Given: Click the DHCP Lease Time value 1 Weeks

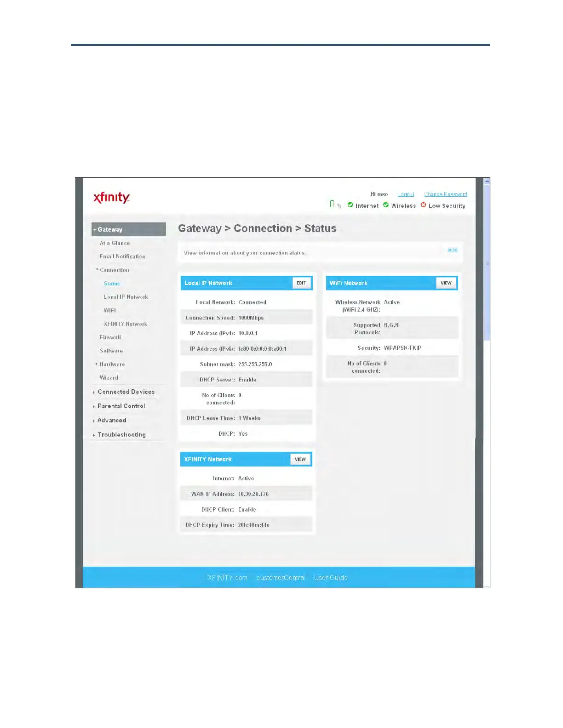Looking at the screenshot, I should [249, 418].
